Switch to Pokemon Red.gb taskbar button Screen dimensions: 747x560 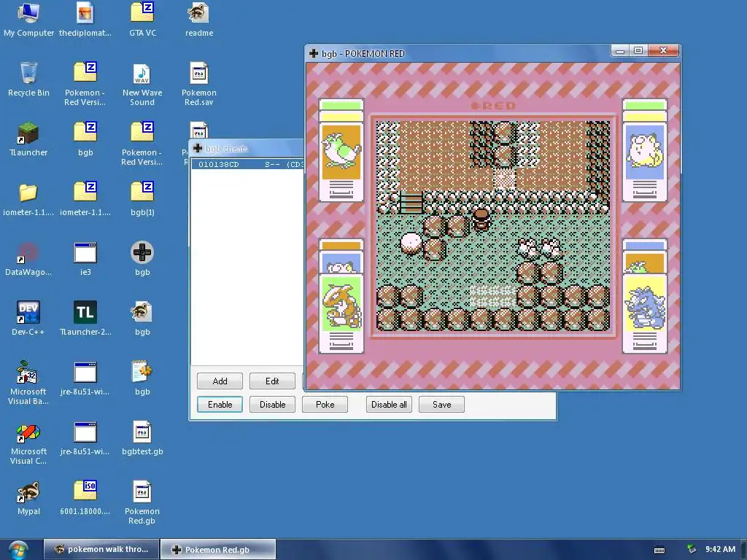point(217,549)
